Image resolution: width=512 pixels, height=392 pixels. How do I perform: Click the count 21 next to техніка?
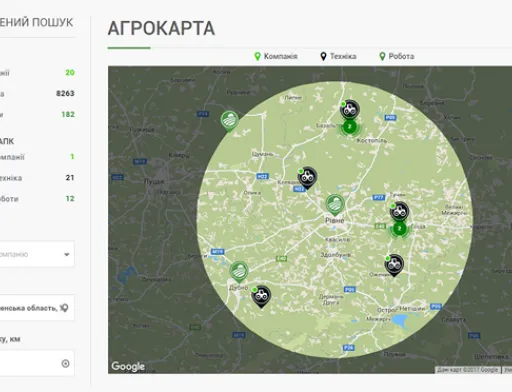coord(70,178)
